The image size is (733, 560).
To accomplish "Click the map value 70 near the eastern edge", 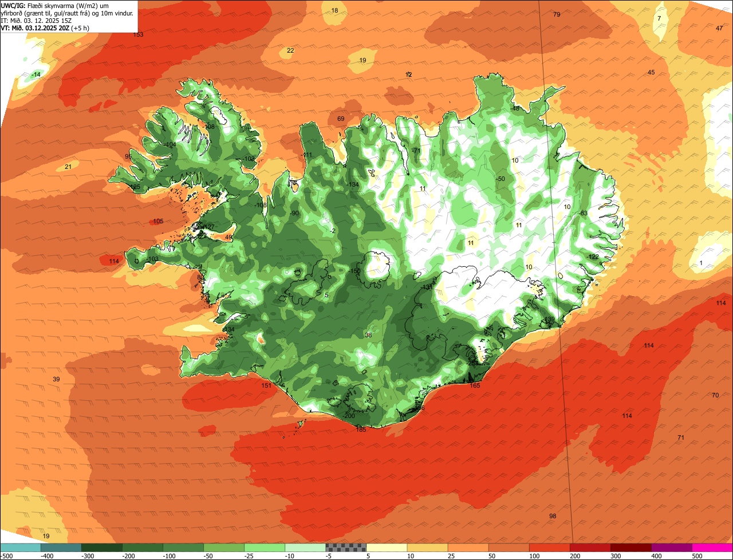I will pos(715,395).
